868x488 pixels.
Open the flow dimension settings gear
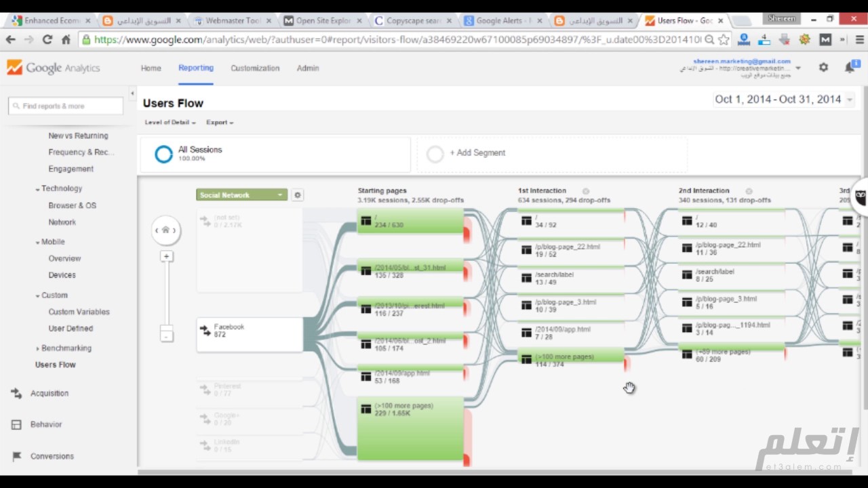click(x=297, y=195)
